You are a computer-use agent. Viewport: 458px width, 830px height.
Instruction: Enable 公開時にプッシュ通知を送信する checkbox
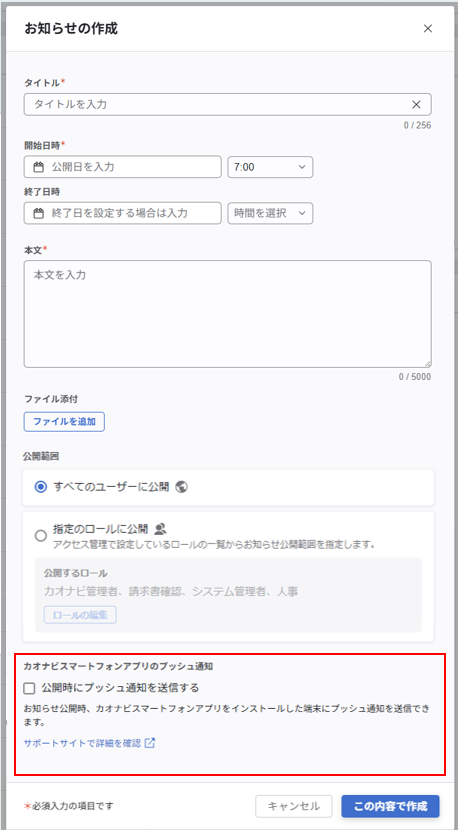30,688
